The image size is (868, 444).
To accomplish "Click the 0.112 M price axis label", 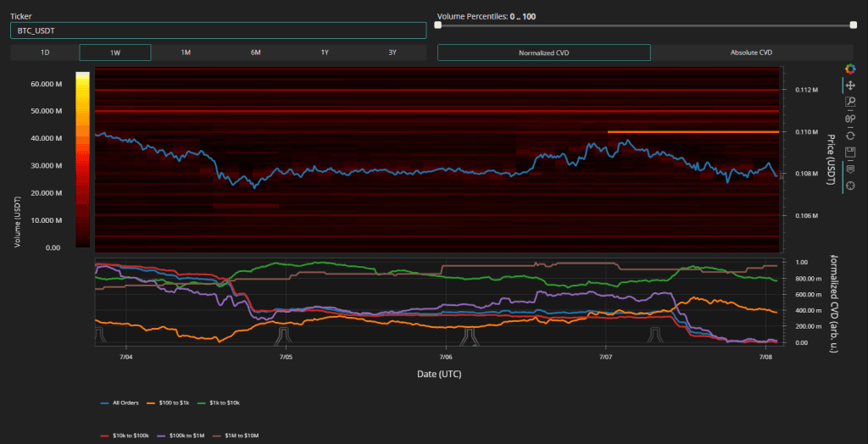I will coord(806,90).
